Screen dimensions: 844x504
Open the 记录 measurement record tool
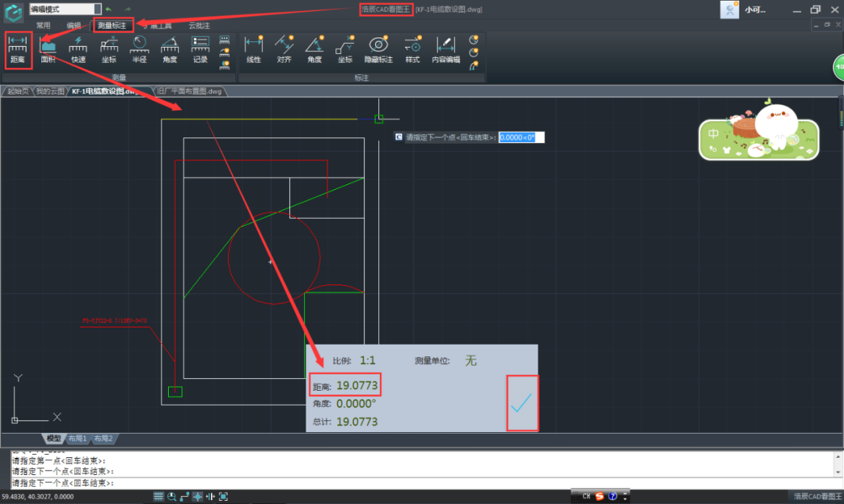[200, 49]
